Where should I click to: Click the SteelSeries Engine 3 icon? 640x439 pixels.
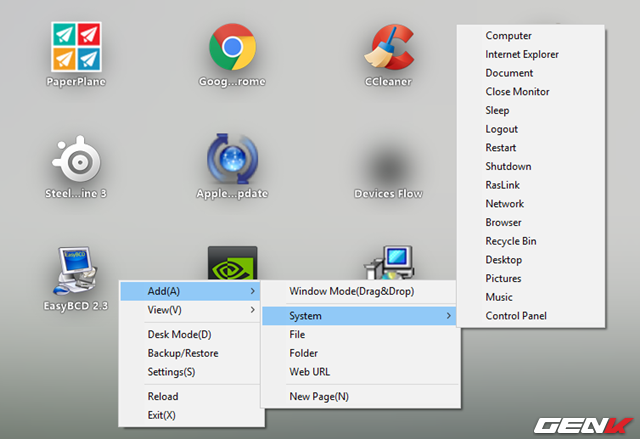[76, 158]
